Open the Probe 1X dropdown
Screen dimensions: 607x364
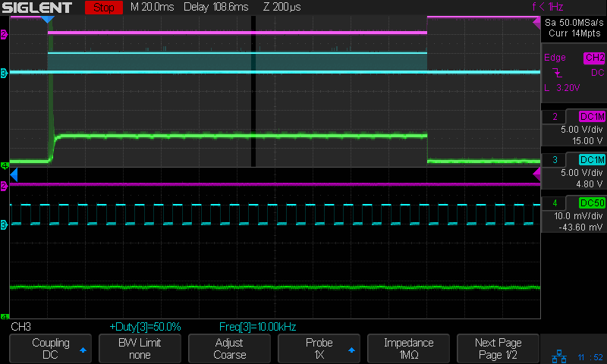[319, 349]
